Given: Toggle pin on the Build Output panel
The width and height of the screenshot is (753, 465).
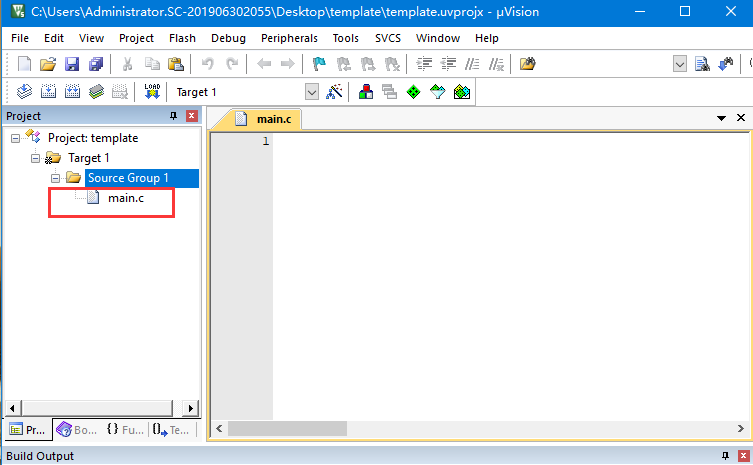Looking at the screenshot, I should (x=725, y=455).
